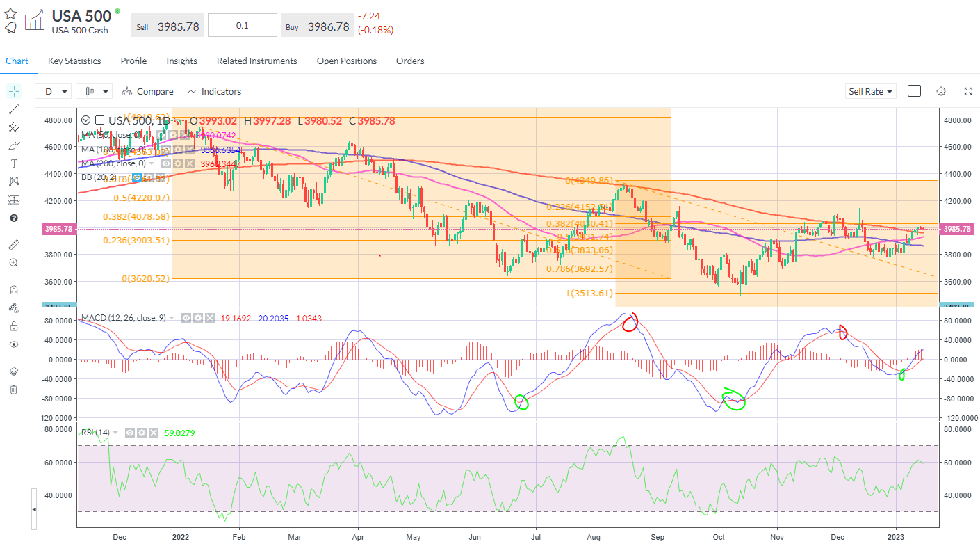
Task: Open the prediction and measurement tools
Action: coord(14,200)
